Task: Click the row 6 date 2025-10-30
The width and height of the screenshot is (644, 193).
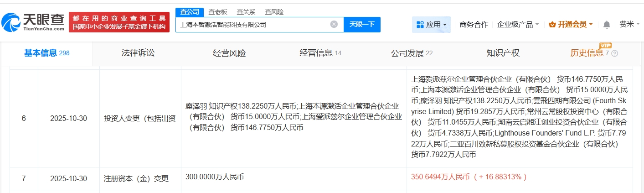Action: [68, 119]
